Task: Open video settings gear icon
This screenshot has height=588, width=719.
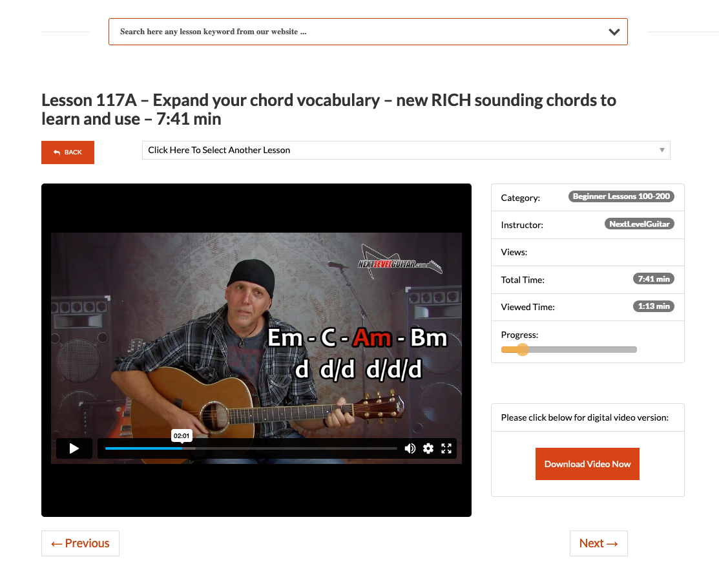Action: [428, 448]
